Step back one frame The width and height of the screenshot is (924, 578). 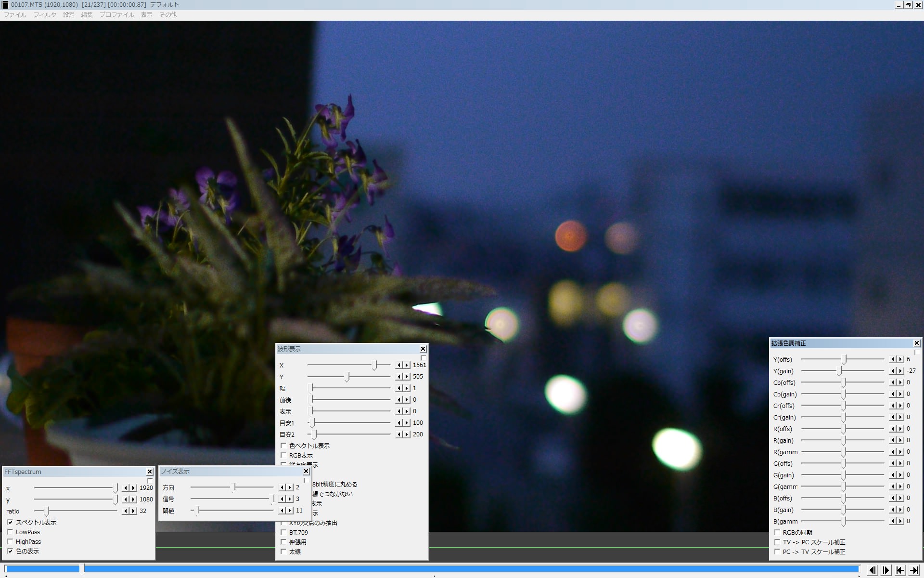pyautogui.click(x=873, y=570)
